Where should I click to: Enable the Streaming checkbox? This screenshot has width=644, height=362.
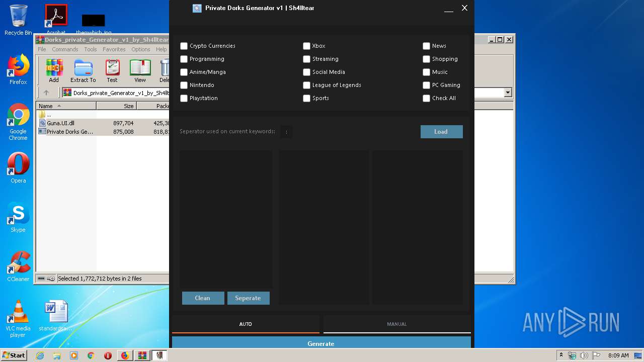[307, 59]
